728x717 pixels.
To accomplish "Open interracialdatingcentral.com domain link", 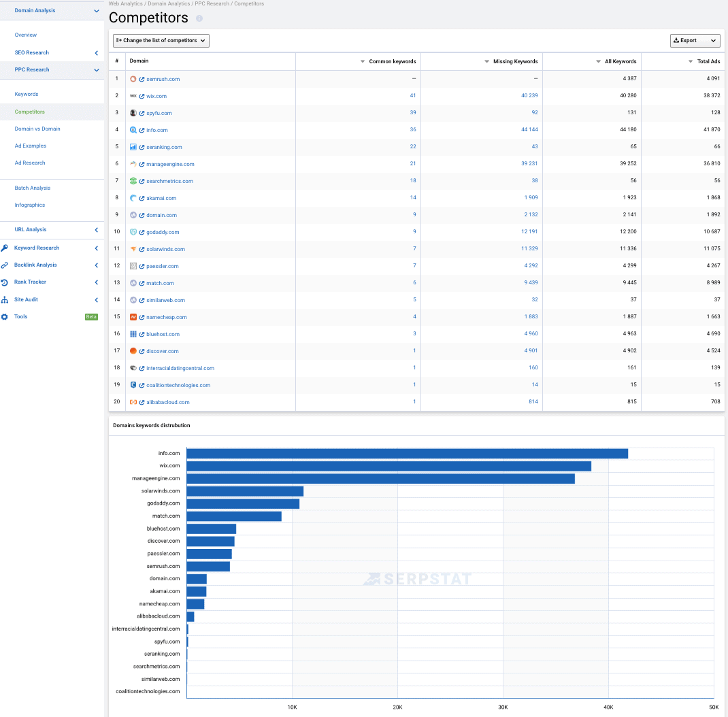I will coord(180,369).
